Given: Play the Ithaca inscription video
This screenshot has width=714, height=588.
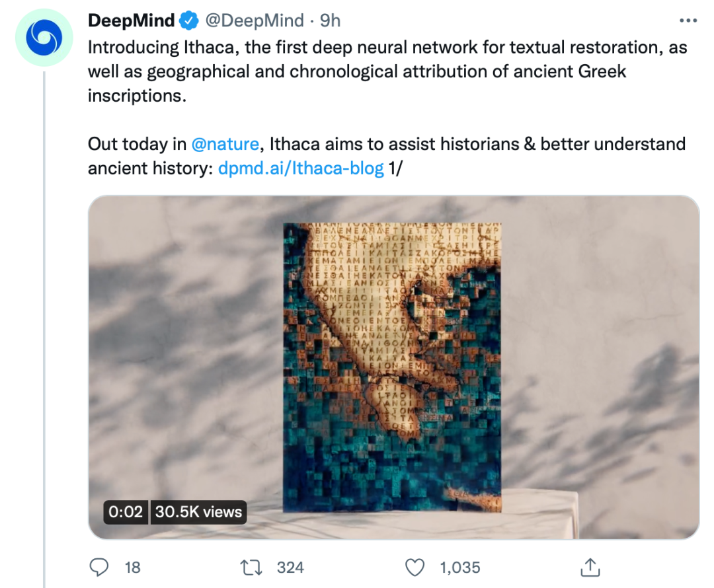Looking at the screenshot, I should (393, 367).
